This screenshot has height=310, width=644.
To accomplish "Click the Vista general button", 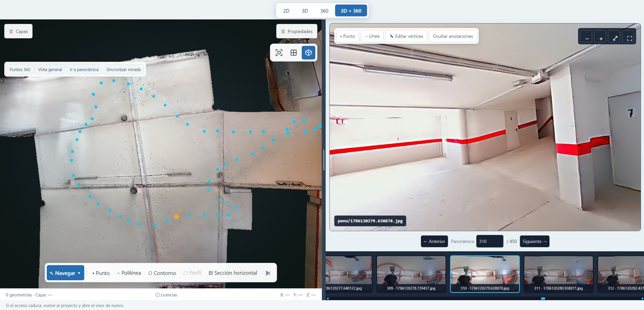I will click(x=50, y=70).
